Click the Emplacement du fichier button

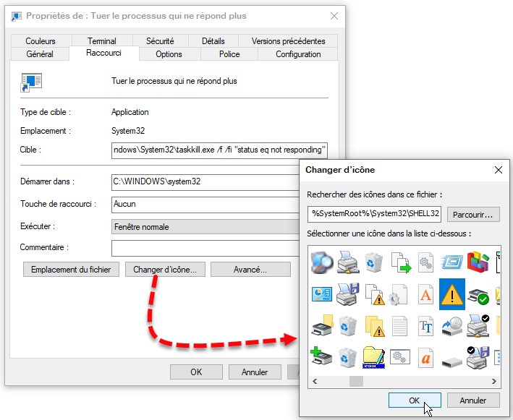pyautogui.click(x=72, y=270)
